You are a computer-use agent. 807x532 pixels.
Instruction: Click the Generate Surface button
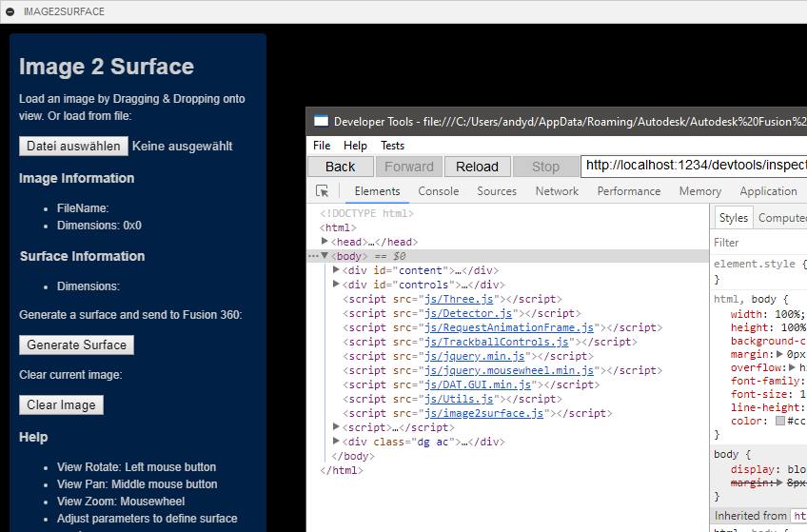[77, 345]
